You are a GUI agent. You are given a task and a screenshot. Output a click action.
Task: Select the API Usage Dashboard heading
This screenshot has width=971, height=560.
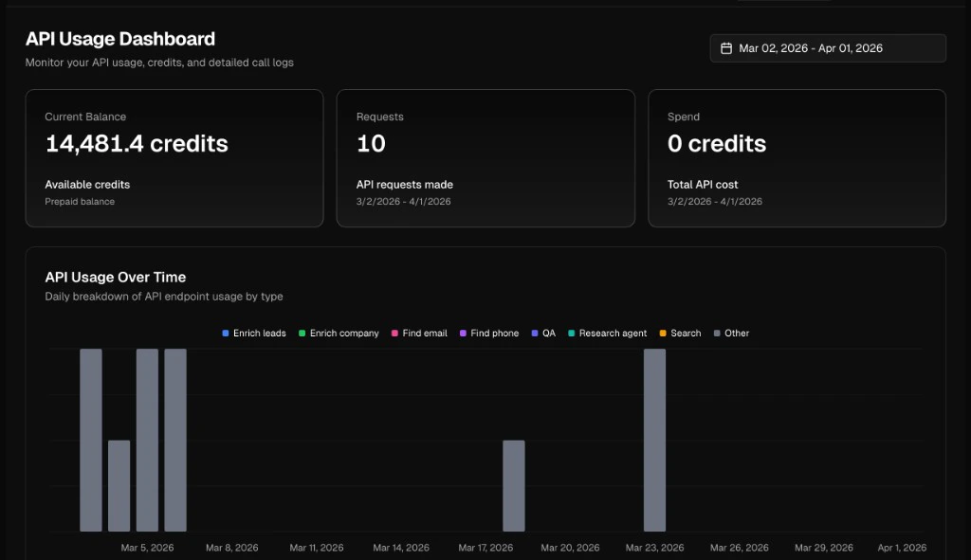(x=120, y=39)
